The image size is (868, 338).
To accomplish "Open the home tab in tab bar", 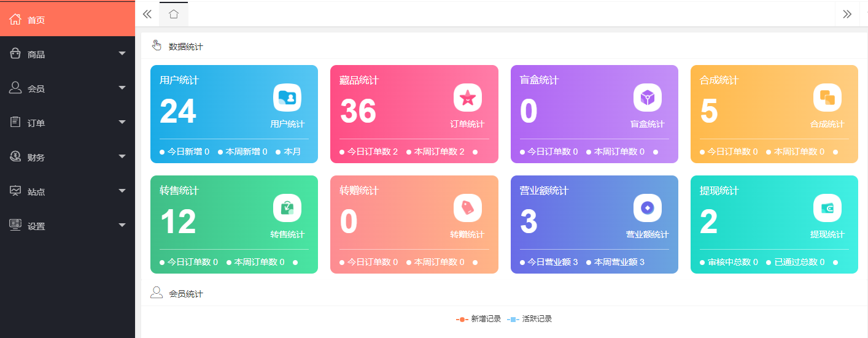I will 174,14.
